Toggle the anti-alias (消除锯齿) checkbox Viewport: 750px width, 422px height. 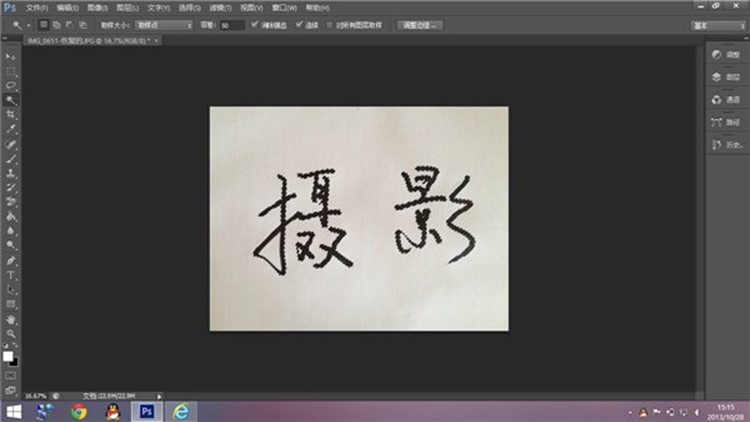(253, 24)
